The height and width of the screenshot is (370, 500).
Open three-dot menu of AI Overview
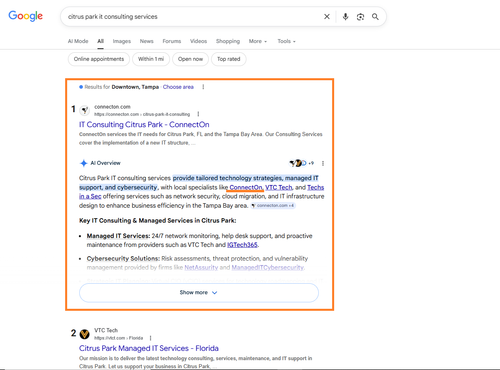click(323, 163)
